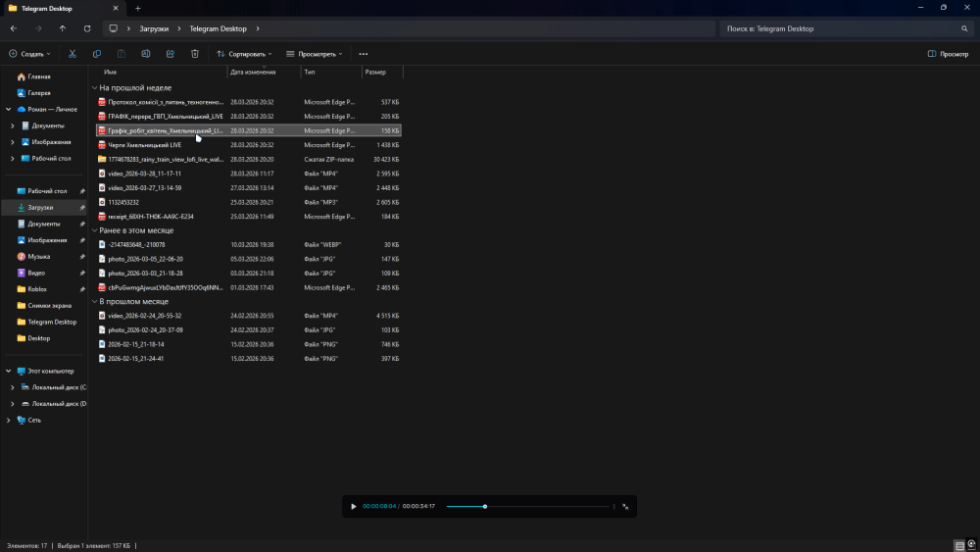Select the rainy_train_view ZIP folder
The height and width of the screenshot is (552, 980).
(x=248, y=160)
